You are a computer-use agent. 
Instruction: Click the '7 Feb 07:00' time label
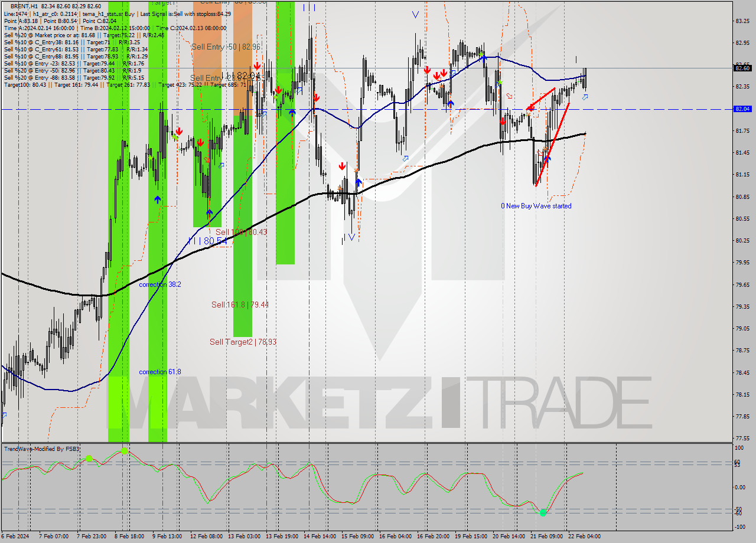click(x=54, y=537)
